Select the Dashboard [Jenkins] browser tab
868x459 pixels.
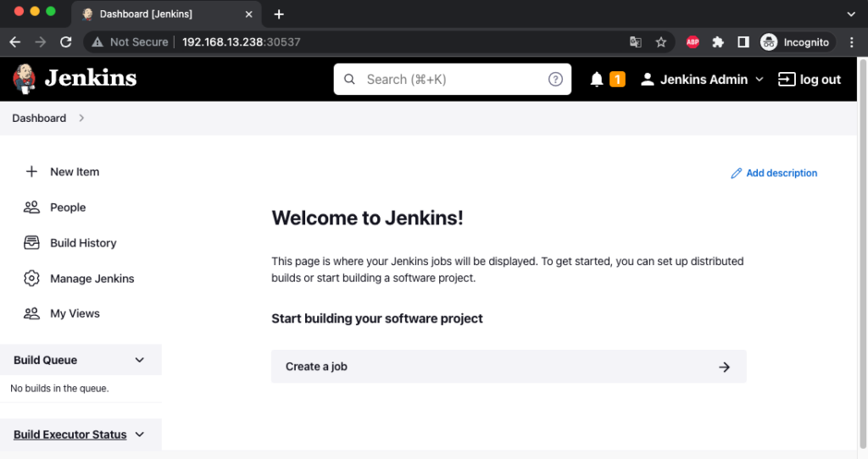pyautogui.click(x=165, y=14)
